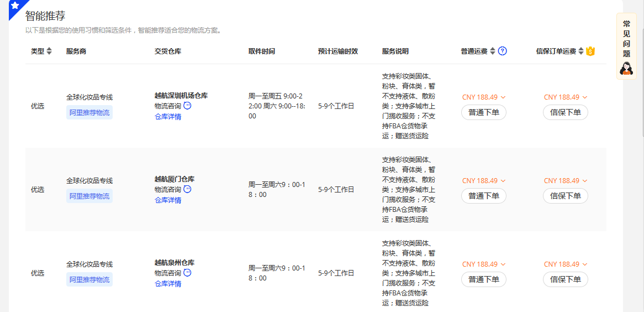The height and width of the screenshot is (312, 644).
Task: Expand 信保 CNY 188.49 price for 厦门仓库
Action: tap(566, 180)
